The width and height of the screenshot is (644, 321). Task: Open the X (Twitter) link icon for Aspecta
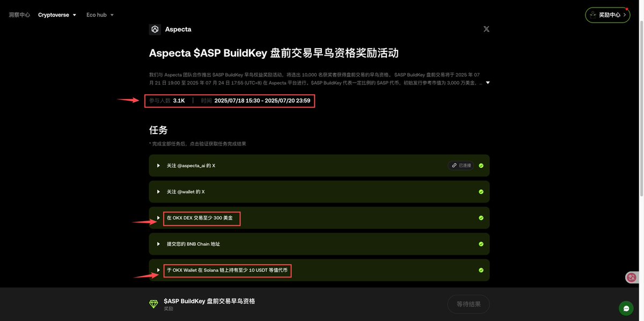pos(486,29)
